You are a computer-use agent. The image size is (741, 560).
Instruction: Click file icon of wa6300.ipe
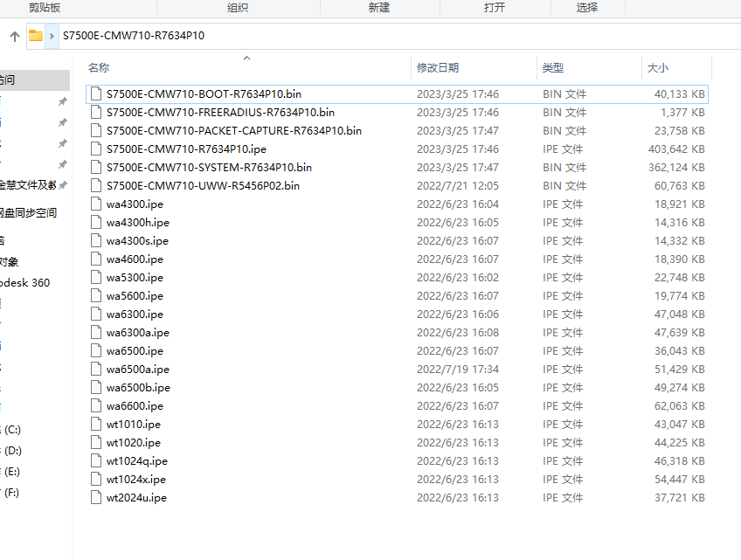coord(96,315)
